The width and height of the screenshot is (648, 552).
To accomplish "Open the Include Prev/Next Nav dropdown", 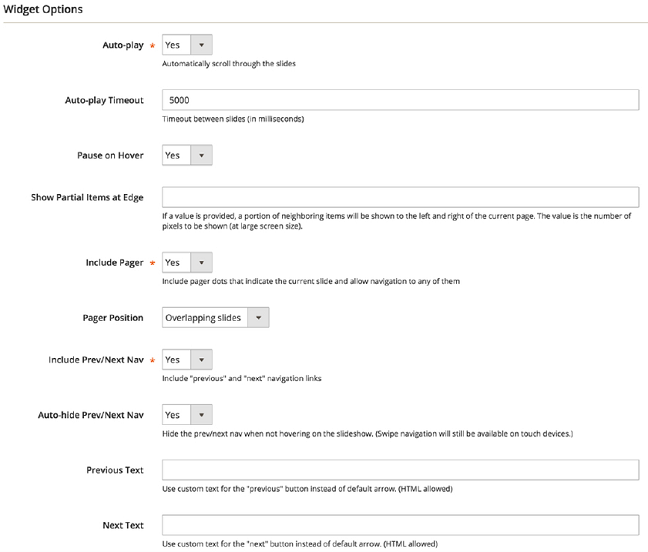I will (x=187, y=359).
